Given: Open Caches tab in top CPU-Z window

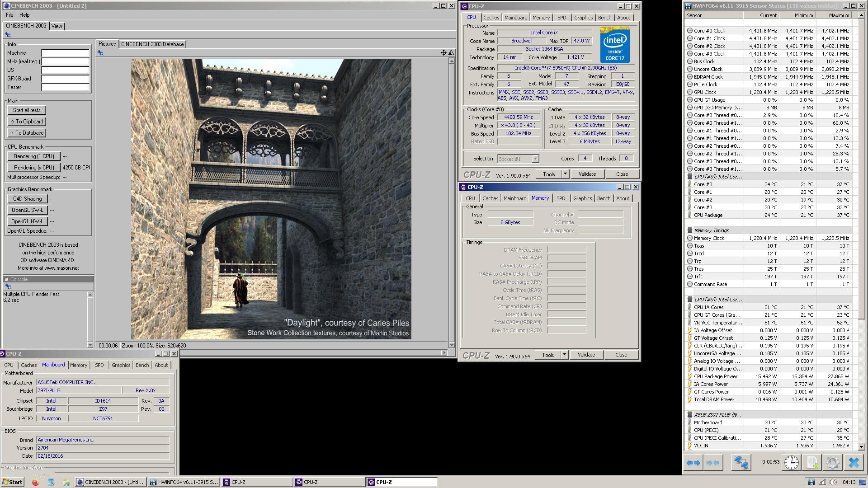Looking at the screenshot, I should 491,18.
